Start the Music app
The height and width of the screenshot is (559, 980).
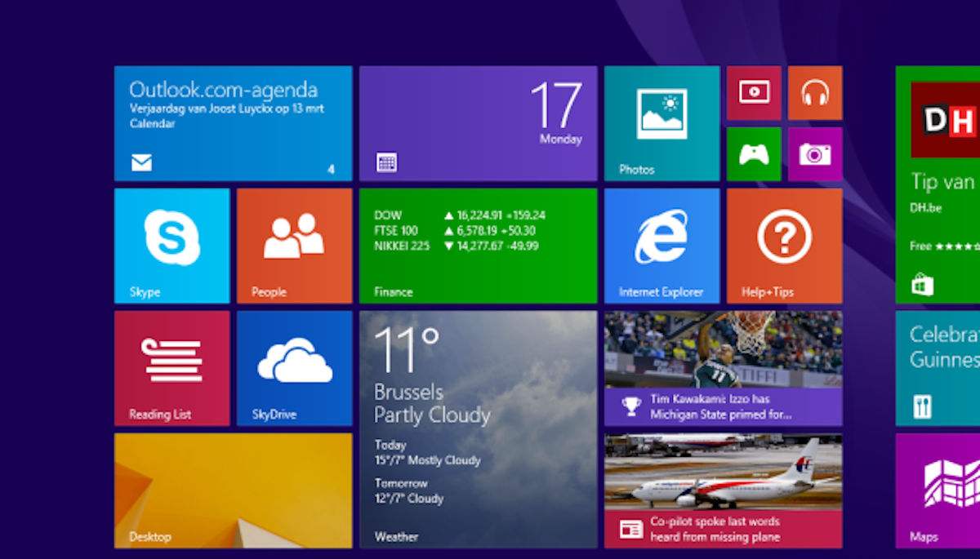click(x=814, y=92)
